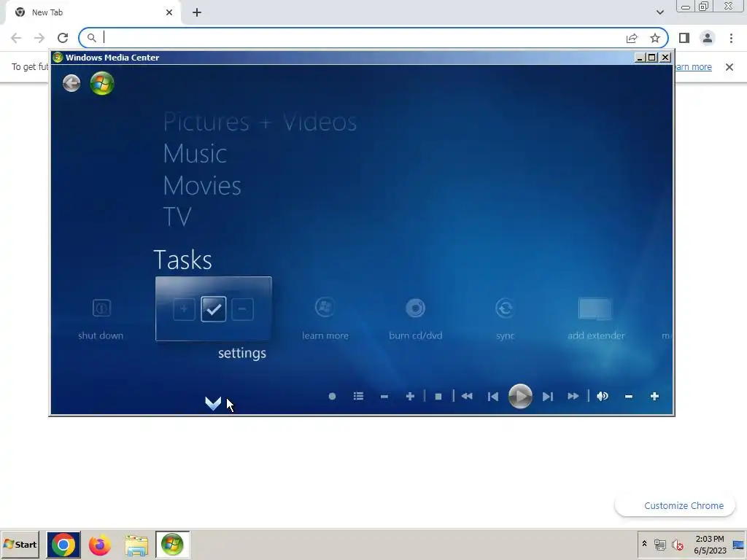Click the network tray icon
This screenshot has height=560, width=747.
click(x=659, y=544)
